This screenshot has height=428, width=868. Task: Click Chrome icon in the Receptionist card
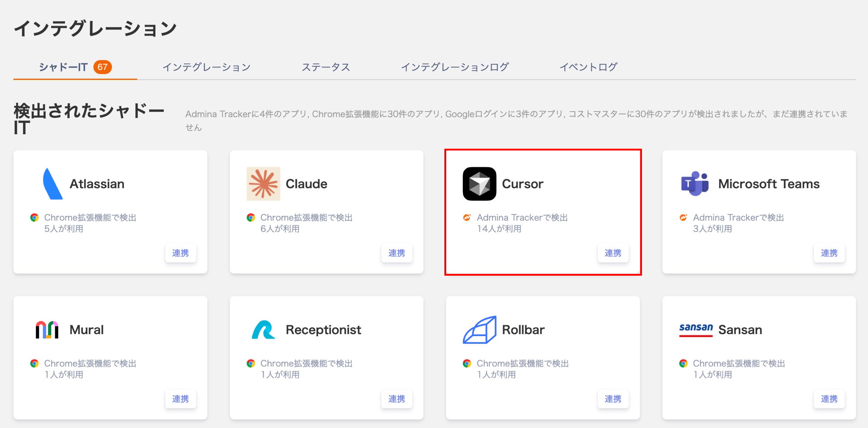pyautogui.click(x=251, y=363)
